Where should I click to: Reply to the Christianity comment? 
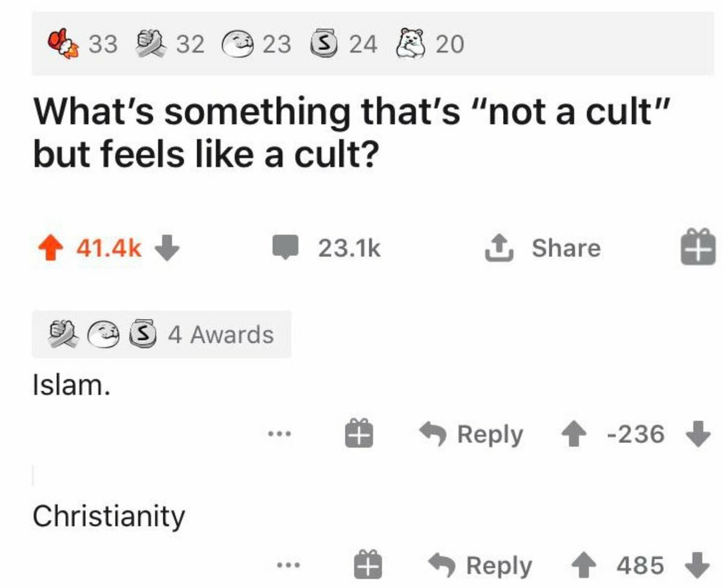pyautogui.click(x=481, y=565)
